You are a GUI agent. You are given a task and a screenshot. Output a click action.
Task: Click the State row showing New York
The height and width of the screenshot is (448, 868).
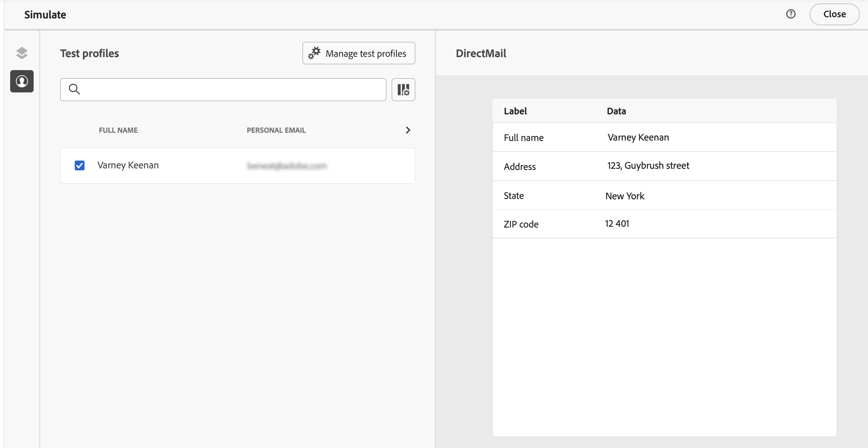(x=625, y=196)
